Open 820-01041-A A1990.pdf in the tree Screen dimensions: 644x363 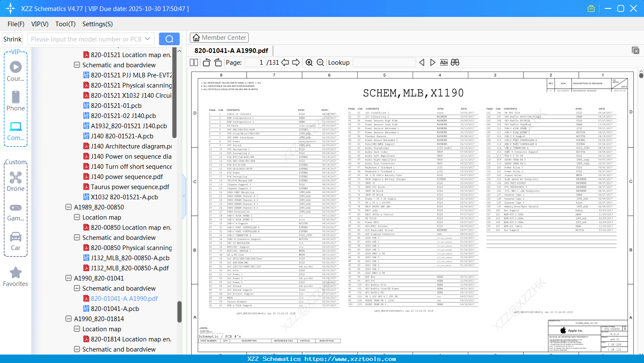tap(124, 299)
